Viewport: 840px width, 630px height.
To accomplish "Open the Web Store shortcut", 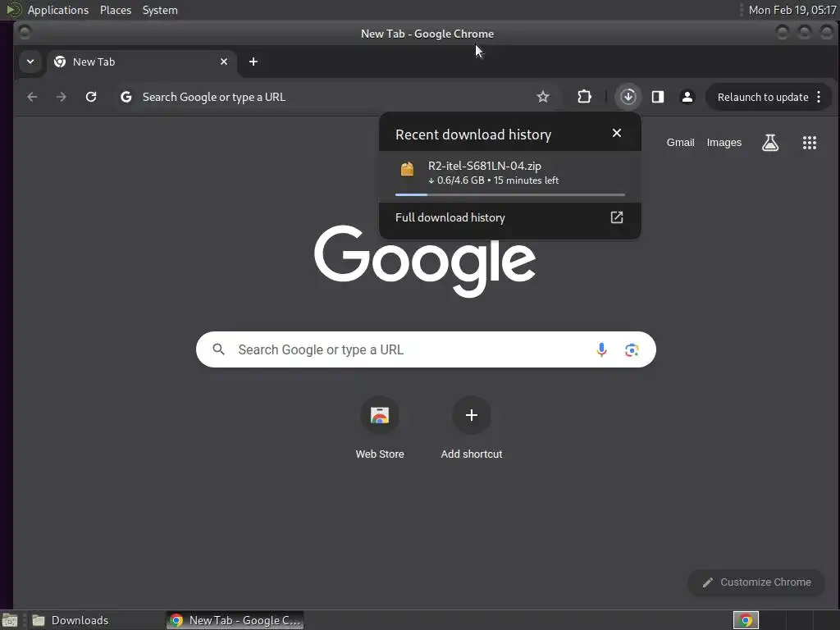I will pyautogui.click(x=380, y=415).
